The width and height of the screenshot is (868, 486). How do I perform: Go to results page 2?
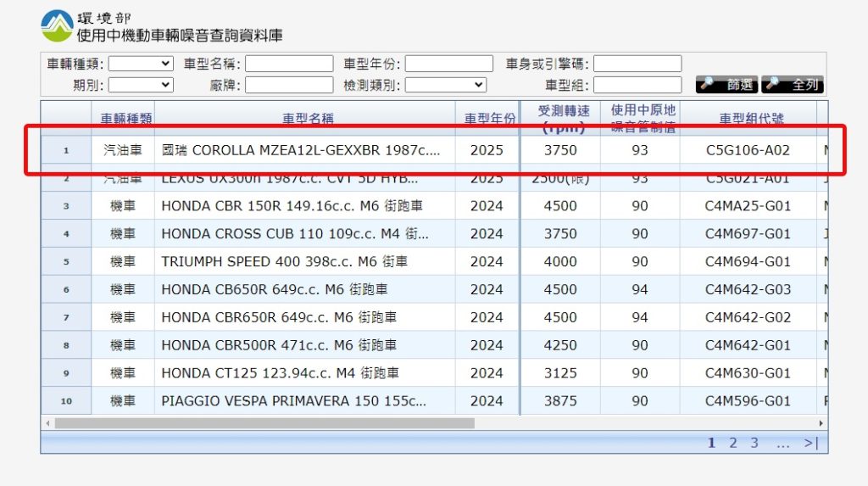click(733, 443)
